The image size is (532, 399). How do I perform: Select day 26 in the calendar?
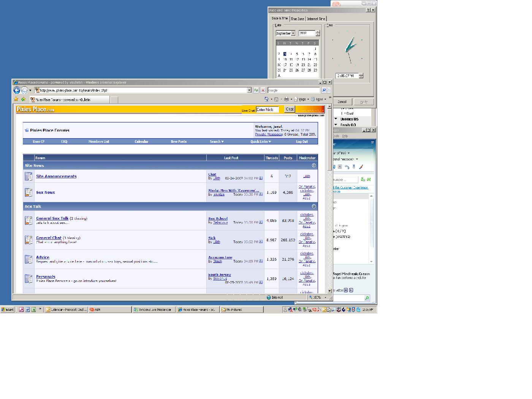[x=297, y=70]
